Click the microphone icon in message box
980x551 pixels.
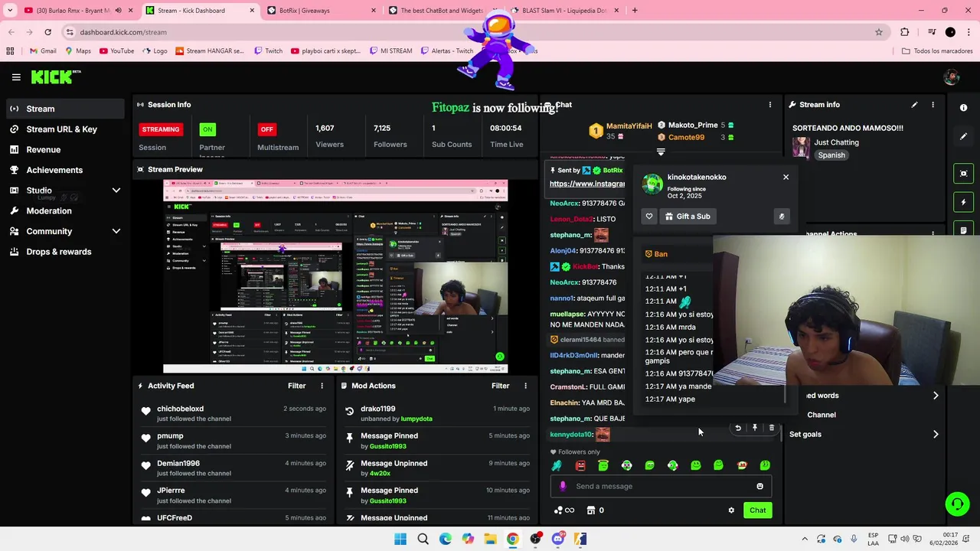(563, 486)
